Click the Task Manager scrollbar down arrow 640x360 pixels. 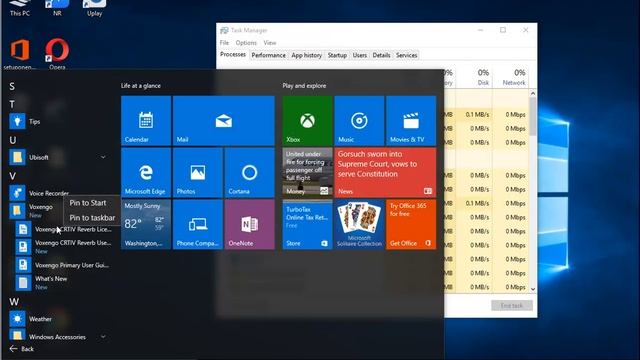[533, 289]
